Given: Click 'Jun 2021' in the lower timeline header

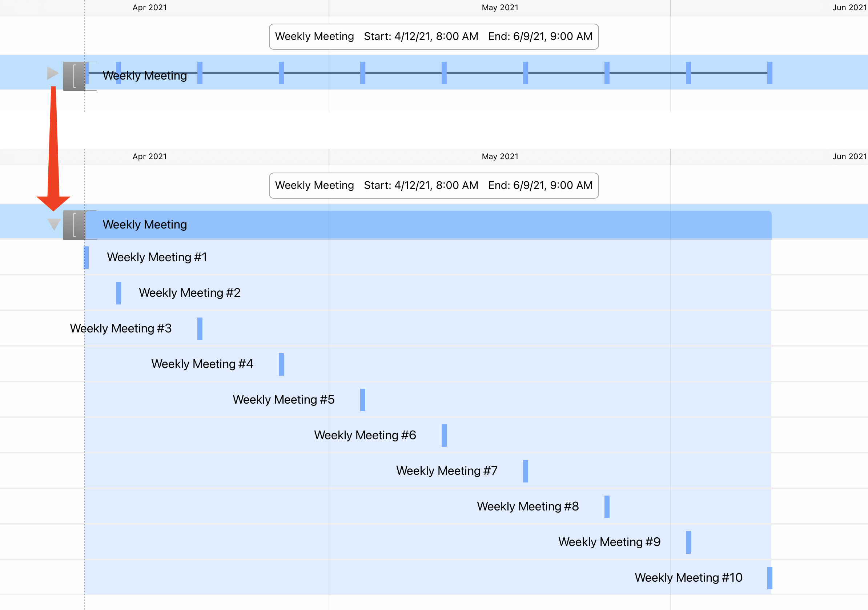Looking at the screenshot, I should (x=849, y=157).
